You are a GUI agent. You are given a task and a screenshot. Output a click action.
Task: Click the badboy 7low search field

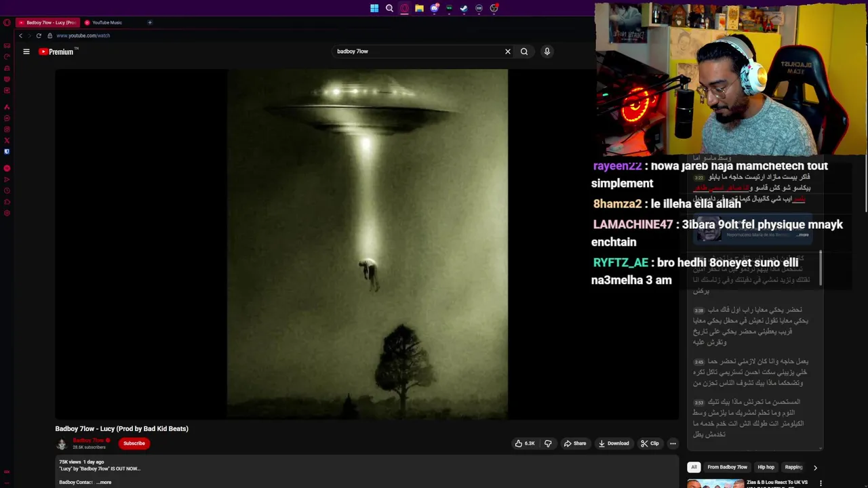(417, 52)
